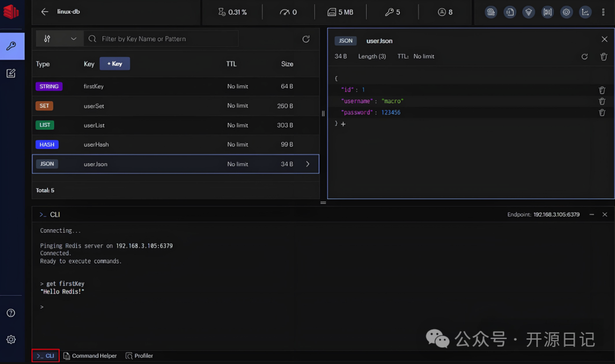Open the Settings gear in sidebar
This screenshot has height=364, width=615.
(x=11, y=340)
